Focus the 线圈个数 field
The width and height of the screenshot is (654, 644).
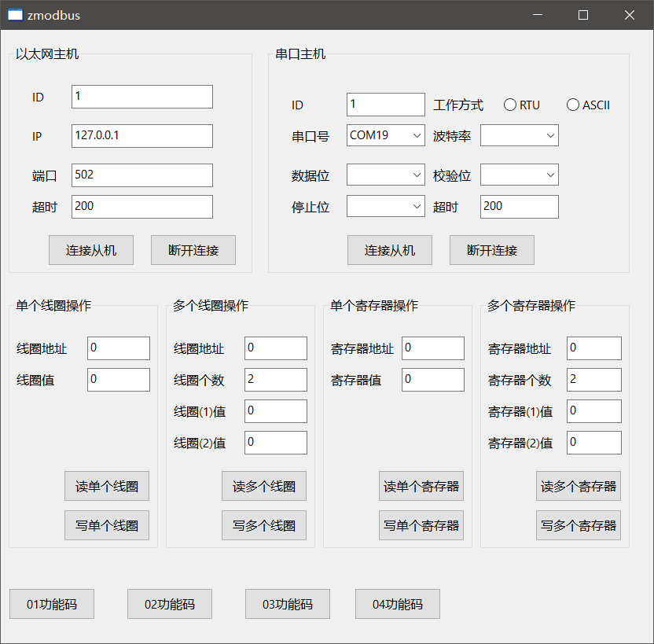(x=276, y=380)
